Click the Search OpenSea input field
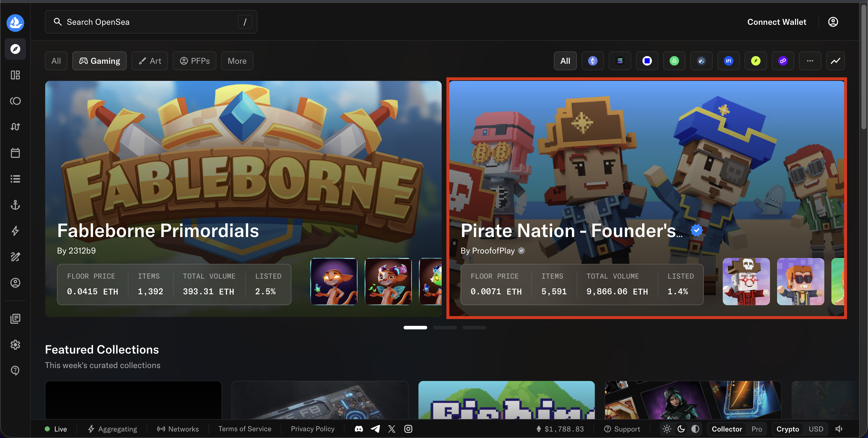868x438 pixels. (151, 22)
